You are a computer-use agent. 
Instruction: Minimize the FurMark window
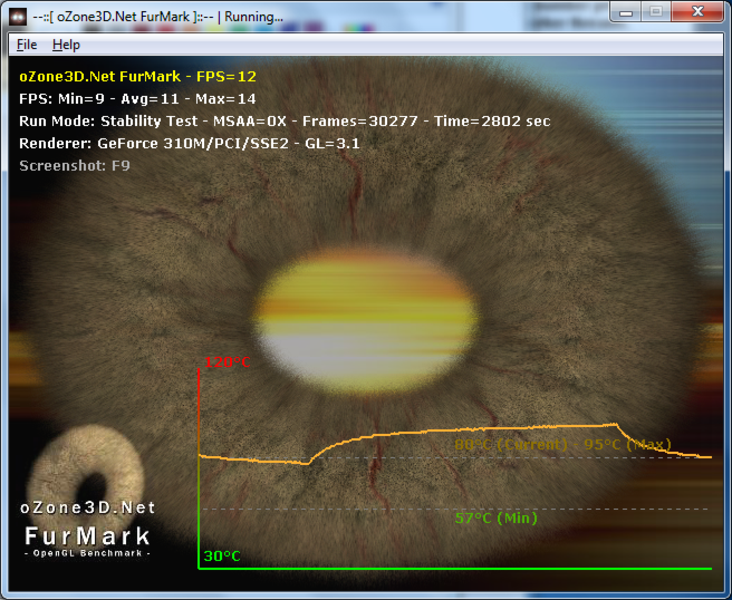click(626, 12)
